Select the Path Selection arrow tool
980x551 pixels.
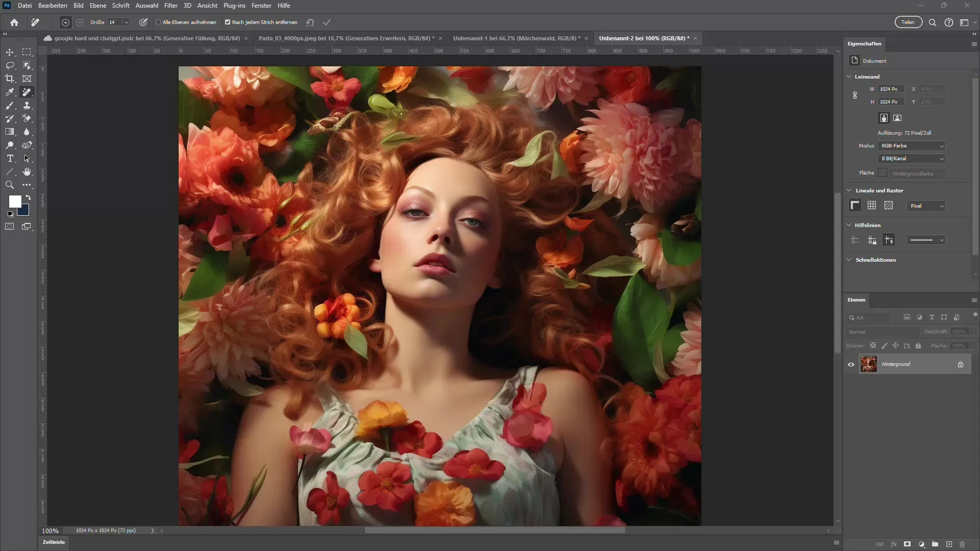pos(27,158)
